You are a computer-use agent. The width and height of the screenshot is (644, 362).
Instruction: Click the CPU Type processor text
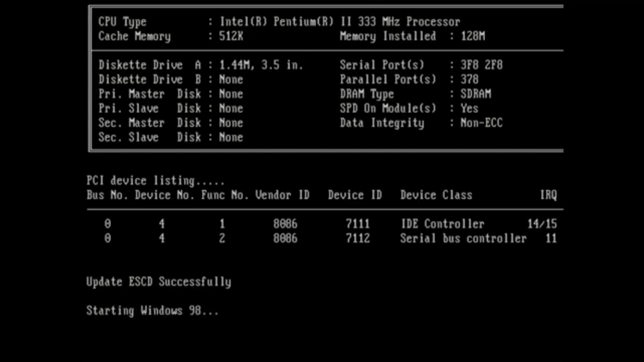(x=340, y=22)
